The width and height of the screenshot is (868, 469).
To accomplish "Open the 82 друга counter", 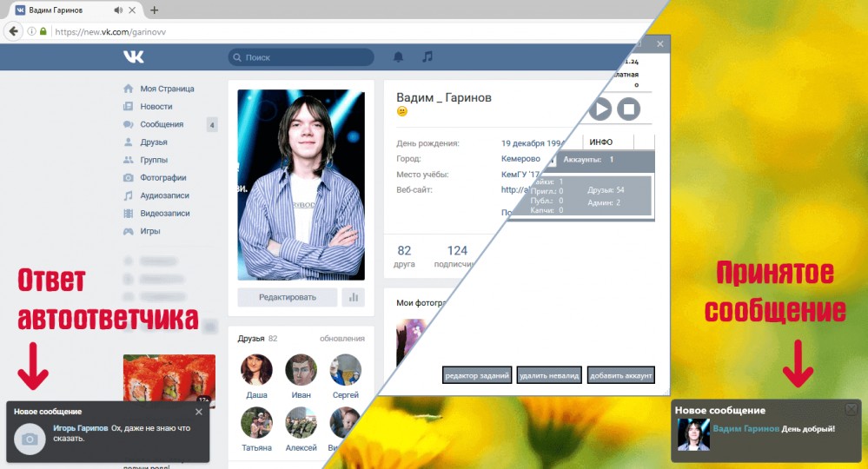I will [x=404, y=256].
